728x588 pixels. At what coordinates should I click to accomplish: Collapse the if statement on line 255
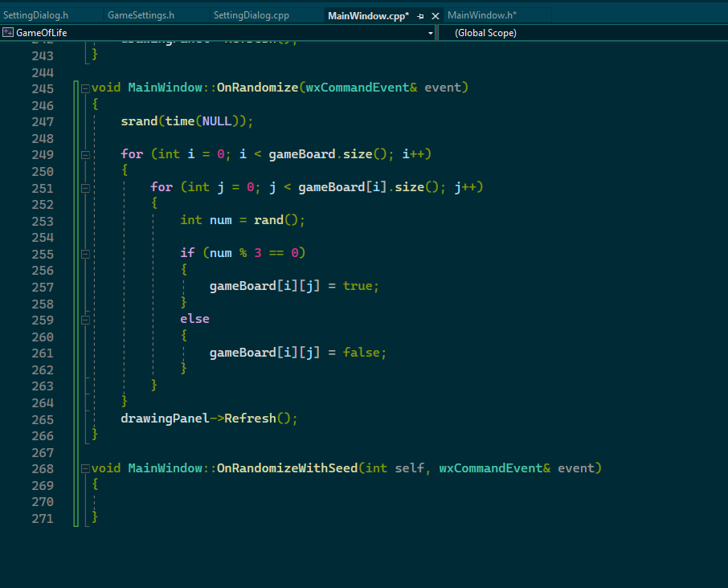[x=86, y=252]
